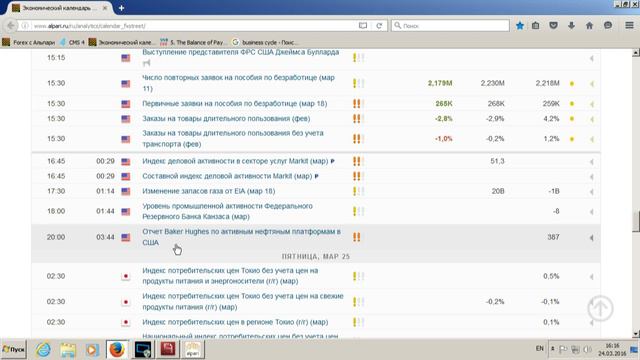640x360 pixels.
Task: Open the downloads arrow icon
Action: pyautogui.click(x=571, y=26)
